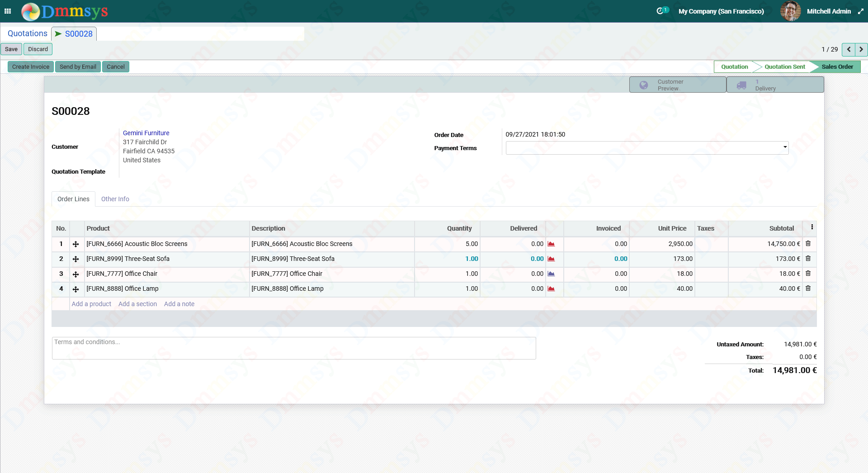Image resolution: width=868 pixels, height=473 pixels.
Task: Open Customer Preview globe button
Action: (678, 85)
